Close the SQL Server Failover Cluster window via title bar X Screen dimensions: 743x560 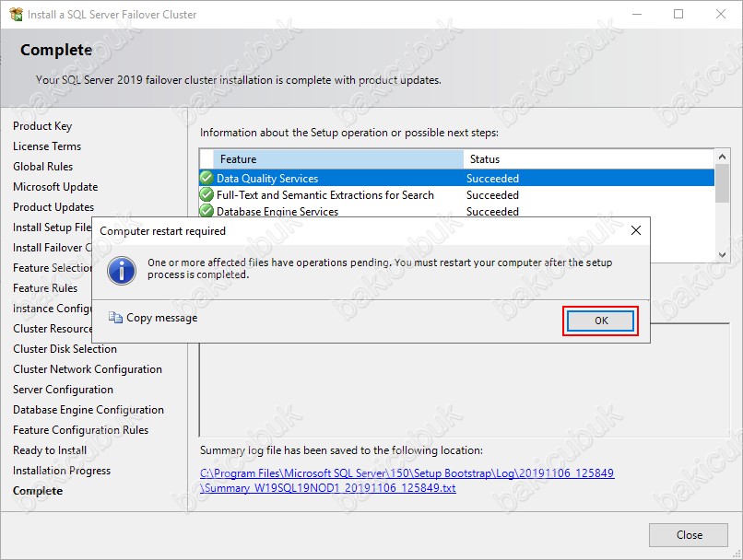[x=720, y=14]
